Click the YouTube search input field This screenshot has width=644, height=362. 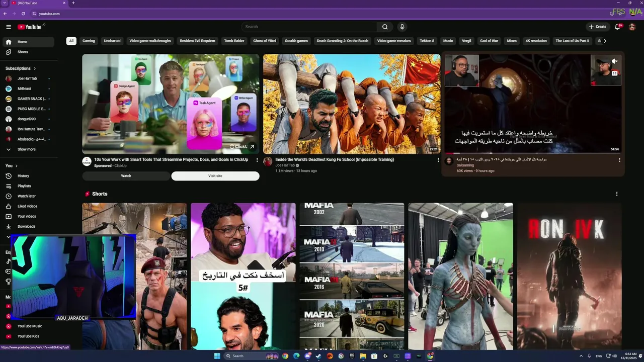(x=309, y=27)
